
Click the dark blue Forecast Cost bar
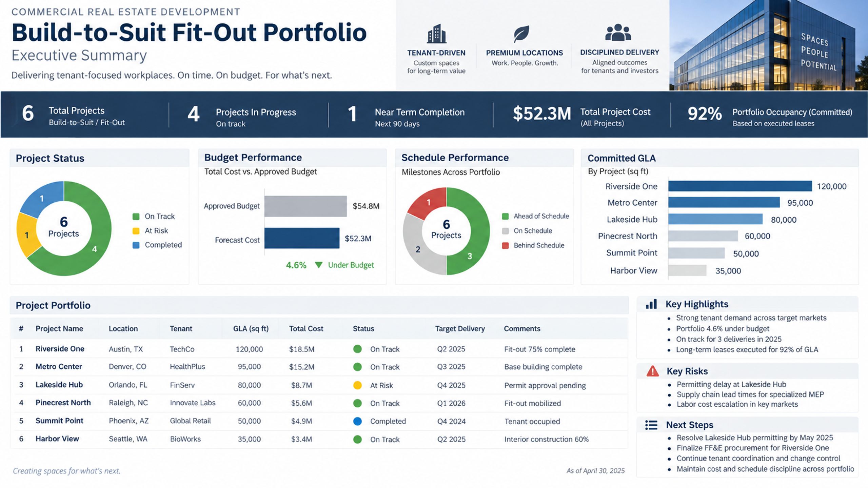coord(302,238)
